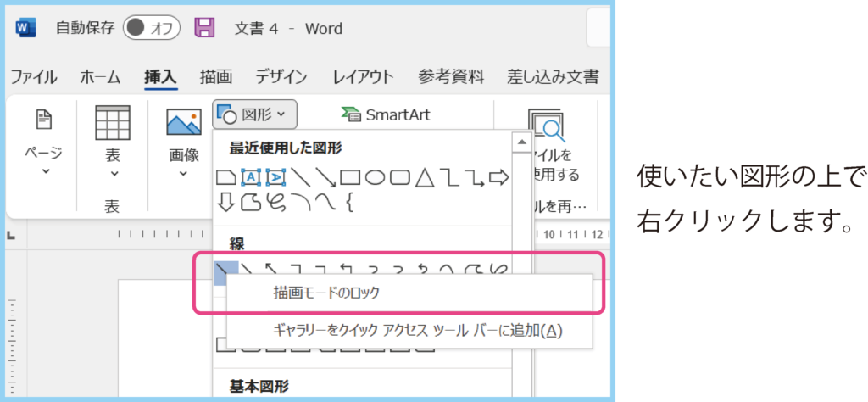Expand the 図形 shapes dropdown
Image resolution: width=868 pixels, height=402 pixels.
tap(254, 114)
